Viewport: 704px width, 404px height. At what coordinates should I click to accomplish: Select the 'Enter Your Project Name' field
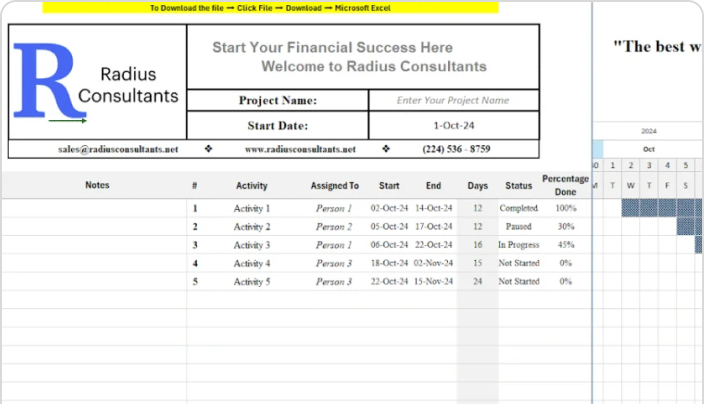453,100
